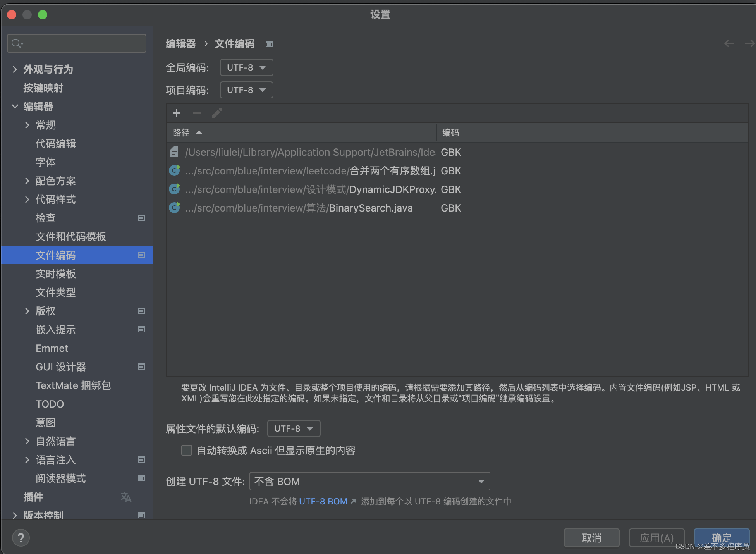Expand the 常规 tree node

pyautogui.click(x=27, y=125)
